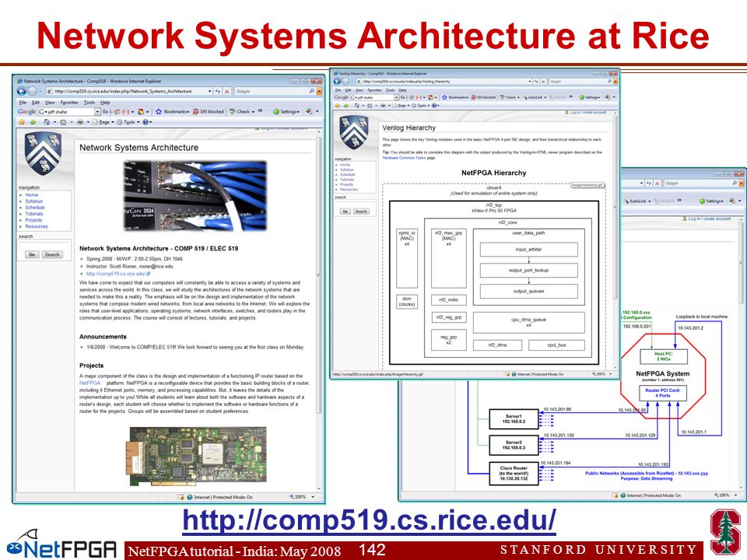Click Print icon in Verilog Hierarchy window

pos(383,106)
